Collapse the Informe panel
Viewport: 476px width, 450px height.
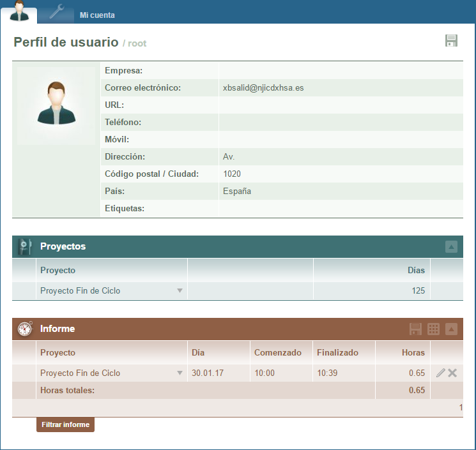tap(451, 329)
